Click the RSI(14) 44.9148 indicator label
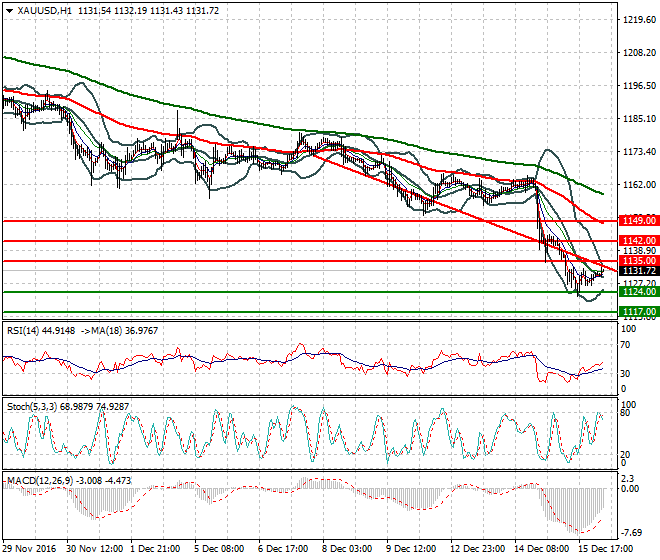 pos(41,331)
